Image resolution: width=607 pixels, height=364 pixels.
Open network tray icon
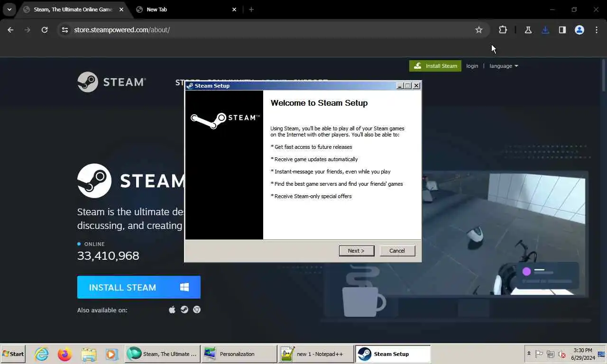(551, 354)
